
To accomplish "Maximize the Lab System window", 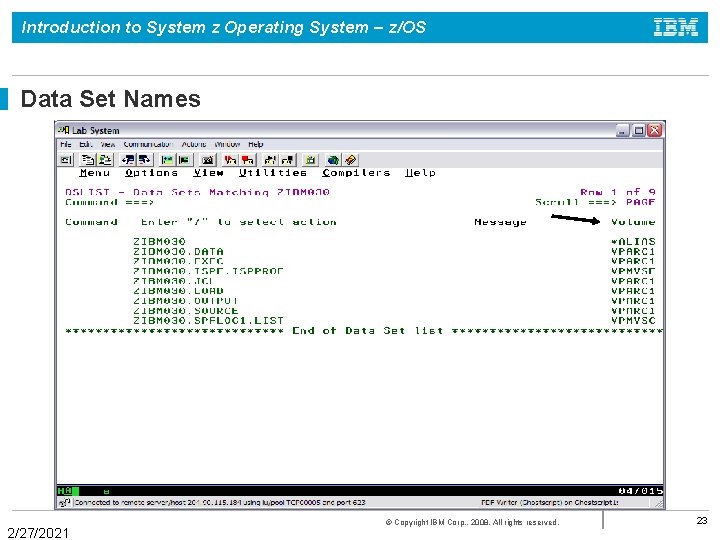I will pos(639,130).
